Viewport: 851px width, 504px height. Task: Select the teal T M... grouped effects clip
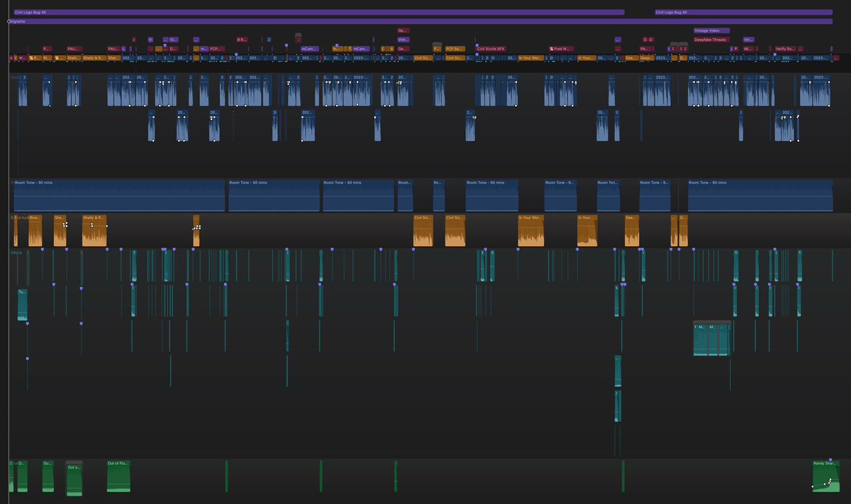coord(712,337)
